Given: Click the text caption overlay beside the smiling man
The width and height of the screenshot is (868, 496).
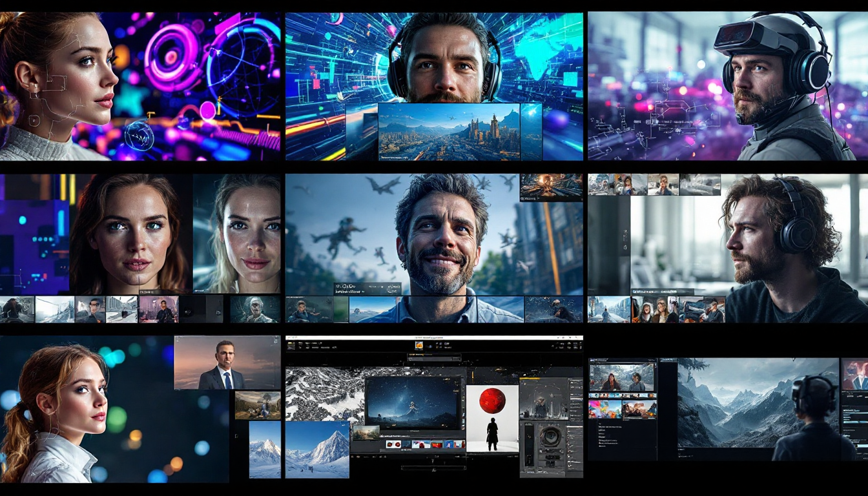Looking at the screenshot, I should (366, 288).
